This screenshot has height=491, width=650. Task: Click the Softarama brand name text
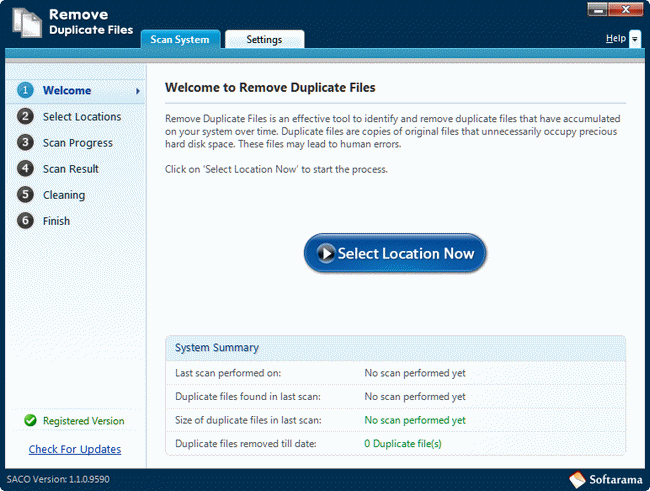(616, 480)
